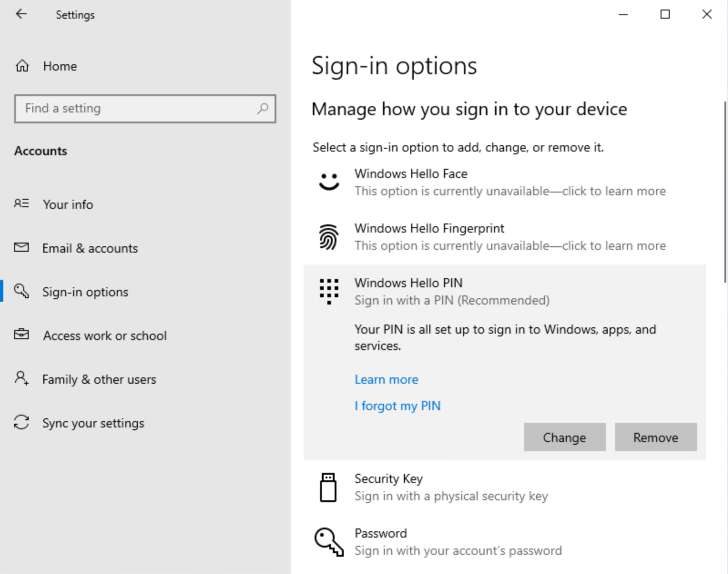728x574 pixels.
Task: Collapse Windows Hello PIN option
Action: click(504, 291)
